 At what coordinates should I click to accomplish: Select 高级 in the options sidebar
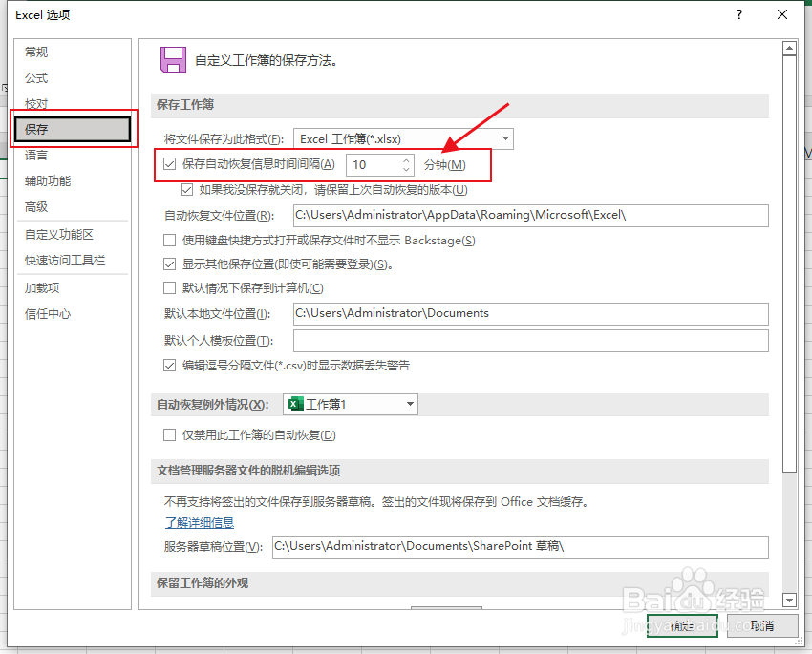click(73, 206)
